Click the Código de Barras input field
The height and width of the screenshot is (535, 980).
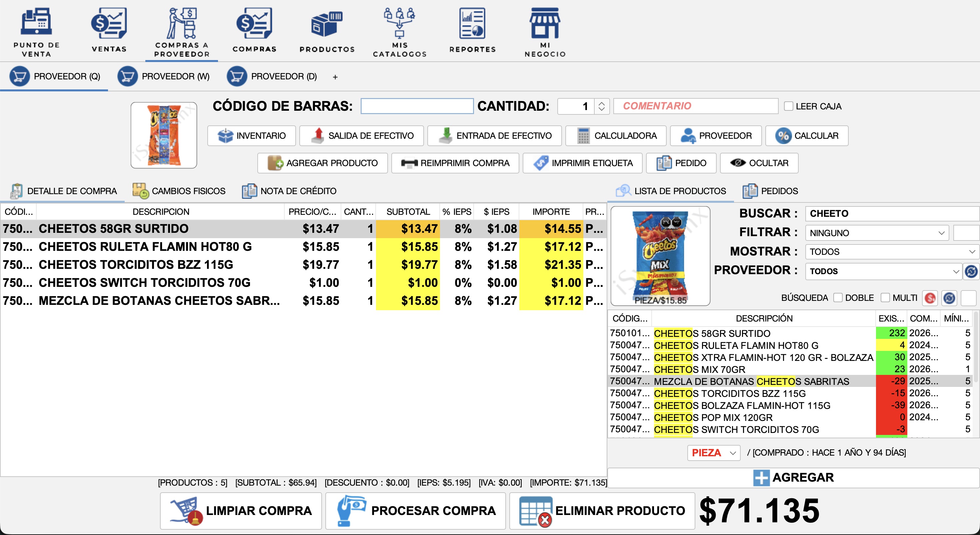coord(417,106)
